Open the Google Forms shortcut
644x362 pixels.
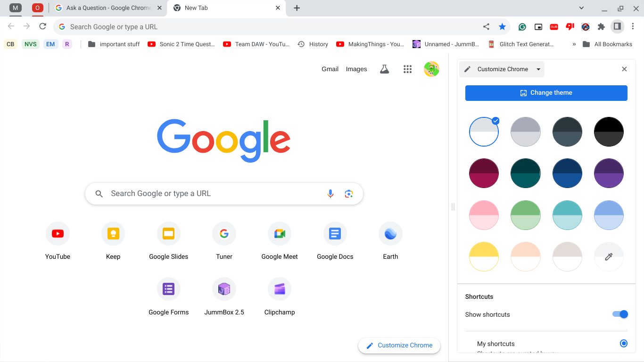click(169, 296)
